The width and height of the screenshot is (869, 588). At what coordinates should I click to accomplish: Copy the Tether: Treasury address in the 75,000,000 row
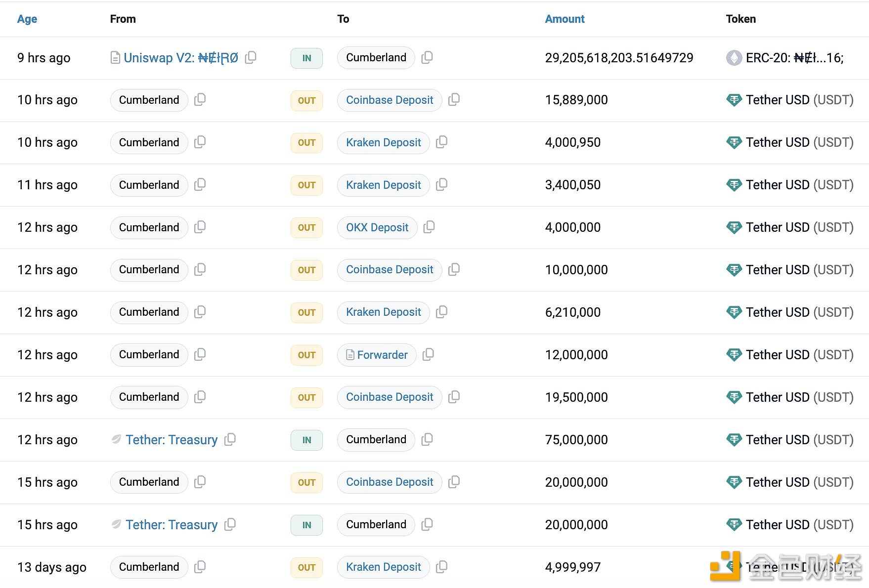(230, 440)
